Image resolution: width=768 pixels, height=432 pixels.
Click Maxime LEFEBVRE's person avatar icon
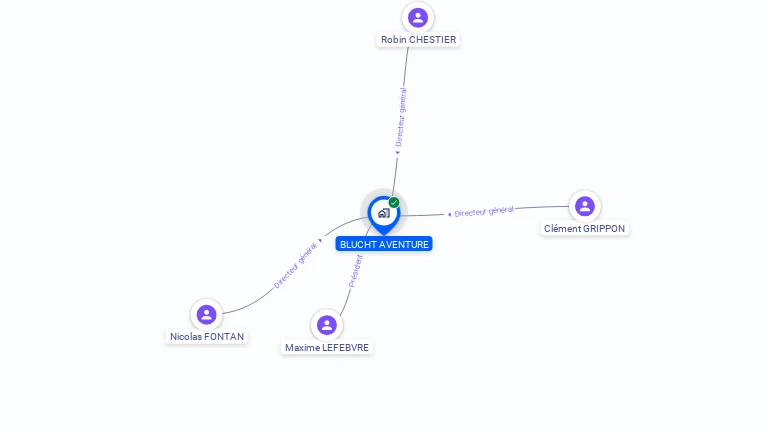click(x=327, y=325)
